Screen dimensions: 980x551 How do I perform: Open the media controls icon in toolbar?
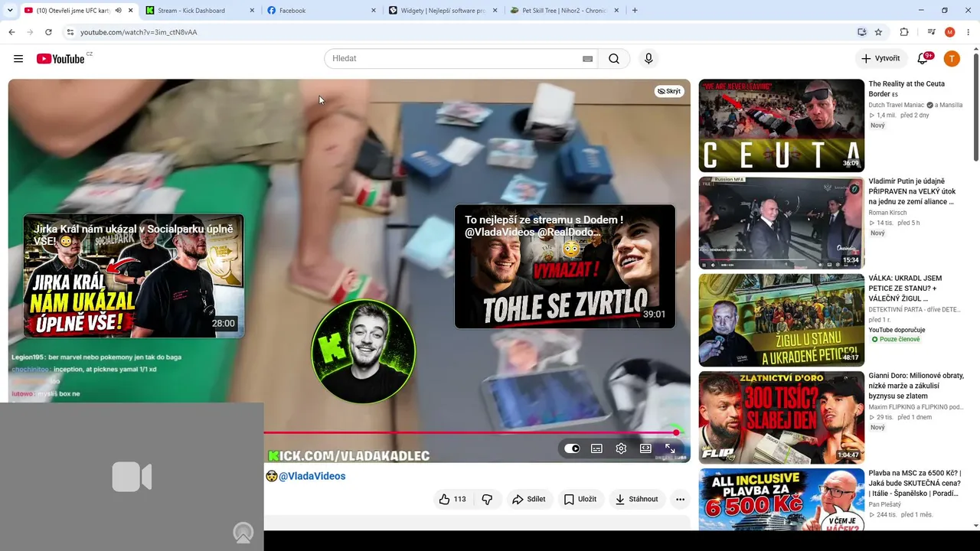(x=931, y=32)
